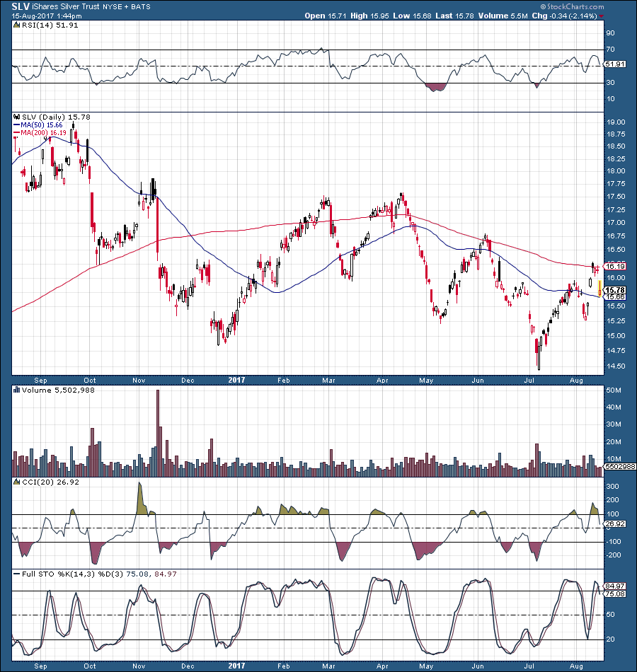Screen dimensions: 637x672
Task: Click the 17.50 price axis label
Action: pos(616,197)
